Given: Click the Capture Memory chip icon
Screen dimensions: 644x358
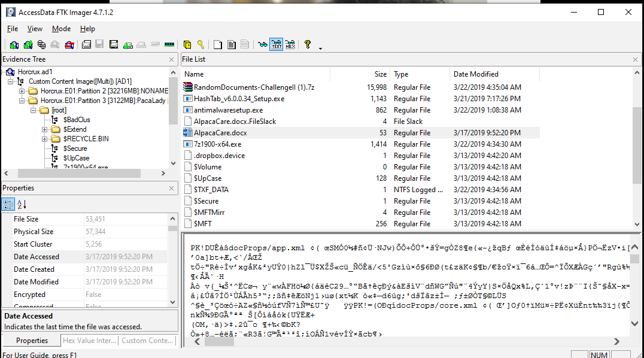Looking at the screenshot, I should tap(169, 45).
